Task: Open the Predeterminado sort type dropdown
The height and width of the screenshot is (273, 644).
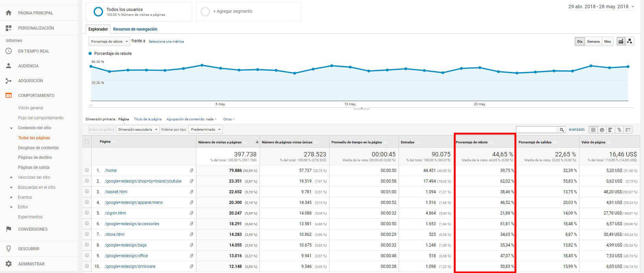Action: 206,130
